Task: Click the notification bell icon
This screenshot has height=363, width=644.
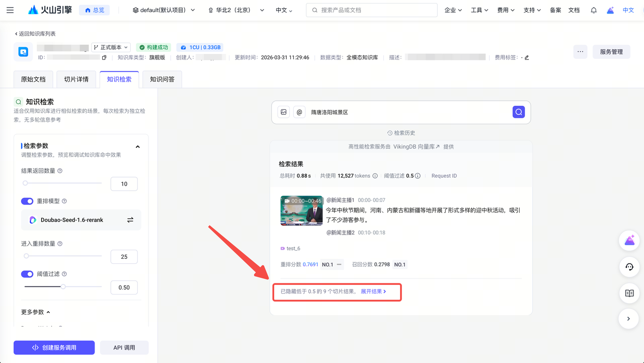Action: (594, 10)
